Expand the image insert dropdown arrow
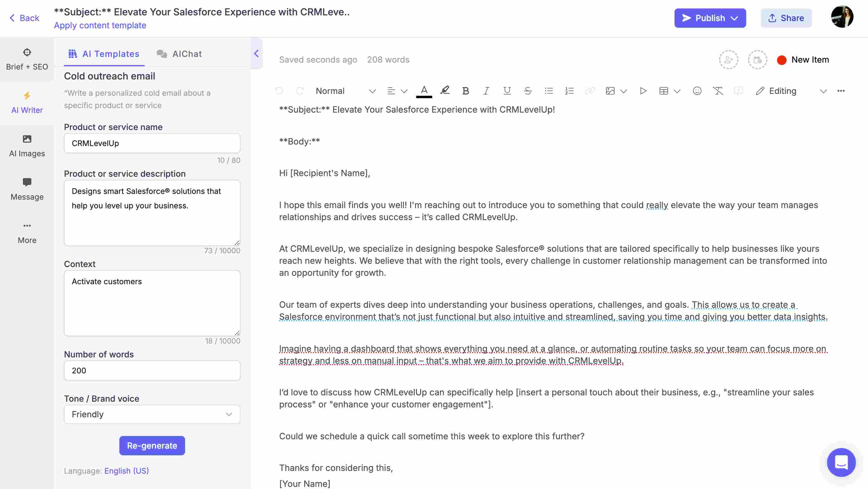 click(x=623, y=91)
